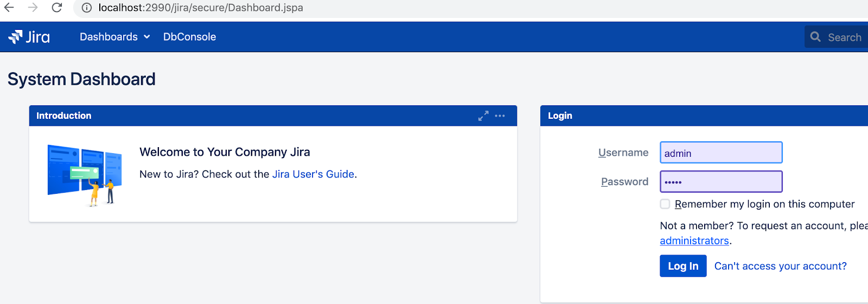Click the browser forward arrow

(x=33, y=8)
